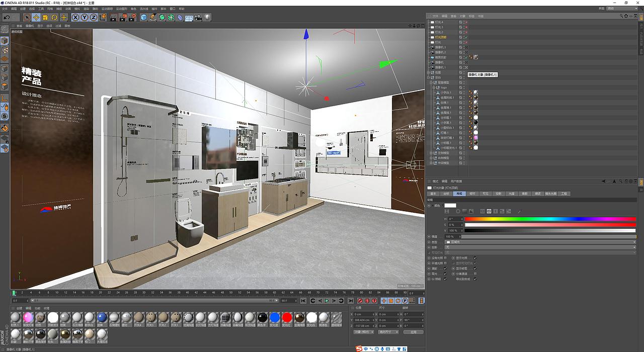Add a Cube primitive object
This screenshot has width=644, height=352.
[144, 18]
